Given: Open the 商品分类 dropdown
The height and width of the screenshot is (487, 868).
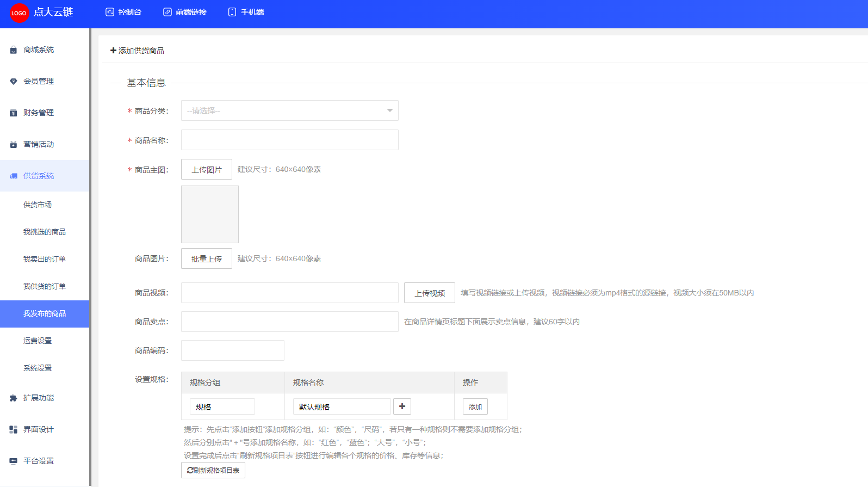Looking at the screenshot, I should 289,110.
